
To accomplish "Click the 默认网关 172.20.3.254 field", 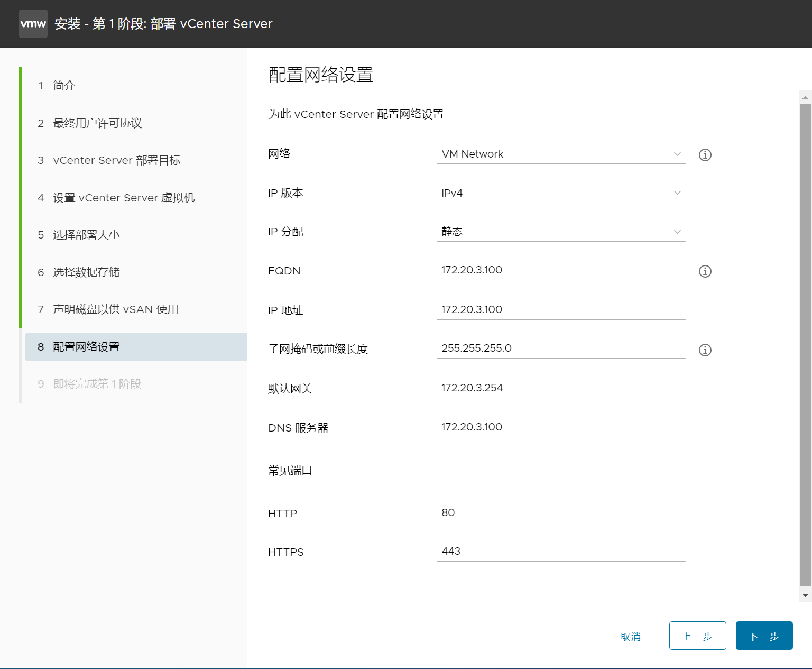I will tap(561, 388).
